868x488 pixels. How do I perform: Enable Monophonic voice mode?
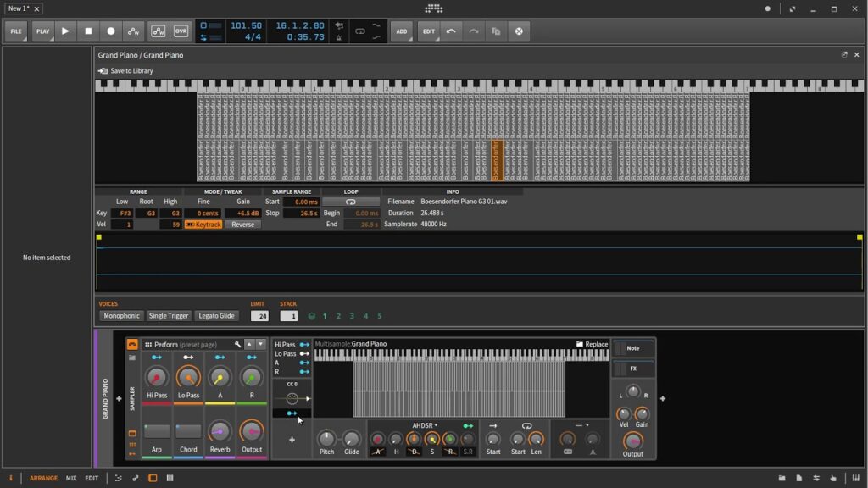[121, 315]
